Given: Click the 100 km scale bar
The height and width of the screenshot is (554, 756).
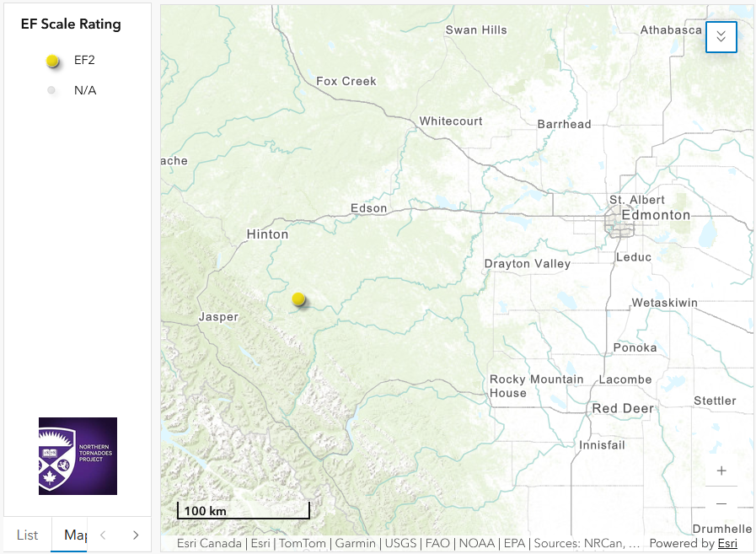Looking at the screenshot, I should click(x=244, y=510).
